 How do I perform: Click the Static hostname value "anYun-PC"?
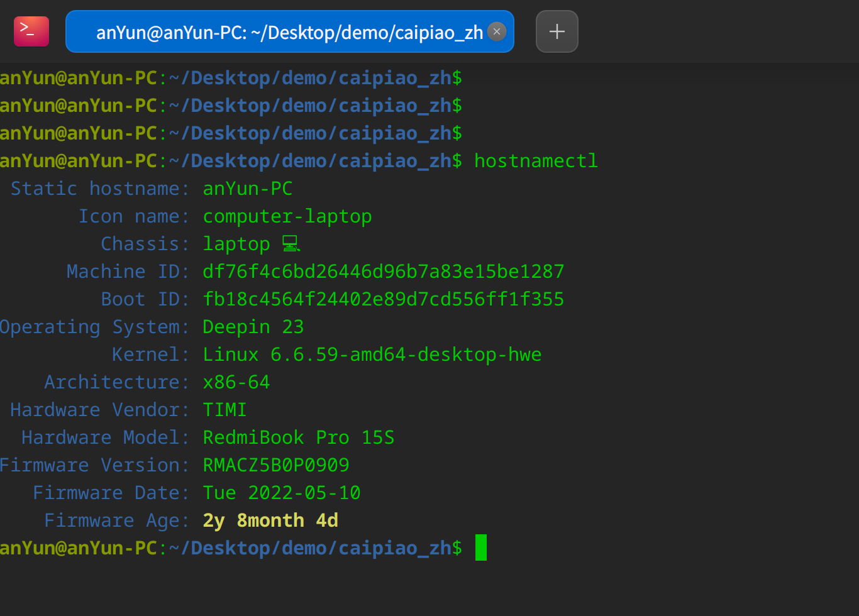[x=248, y=189]
